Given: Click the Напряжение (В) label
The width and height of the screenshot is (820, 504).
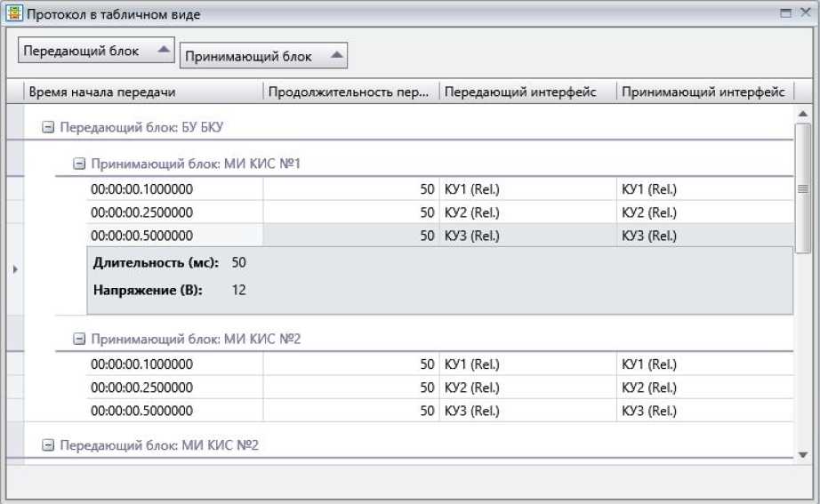Looking at the screenshot, I should pyautogui.click(x=148, y=290).
